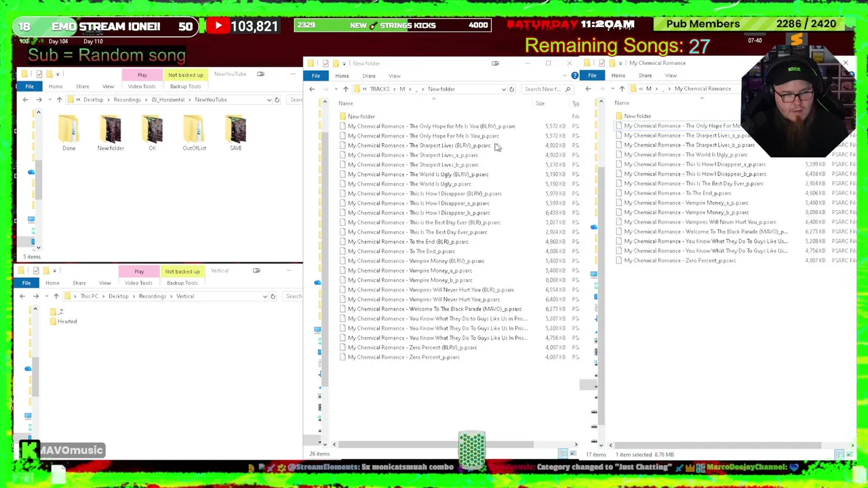Screen dimensions: 868x488
Task: Click Properties quick-access icon in NewYouTube titlebar
Action: coord(39,74)
